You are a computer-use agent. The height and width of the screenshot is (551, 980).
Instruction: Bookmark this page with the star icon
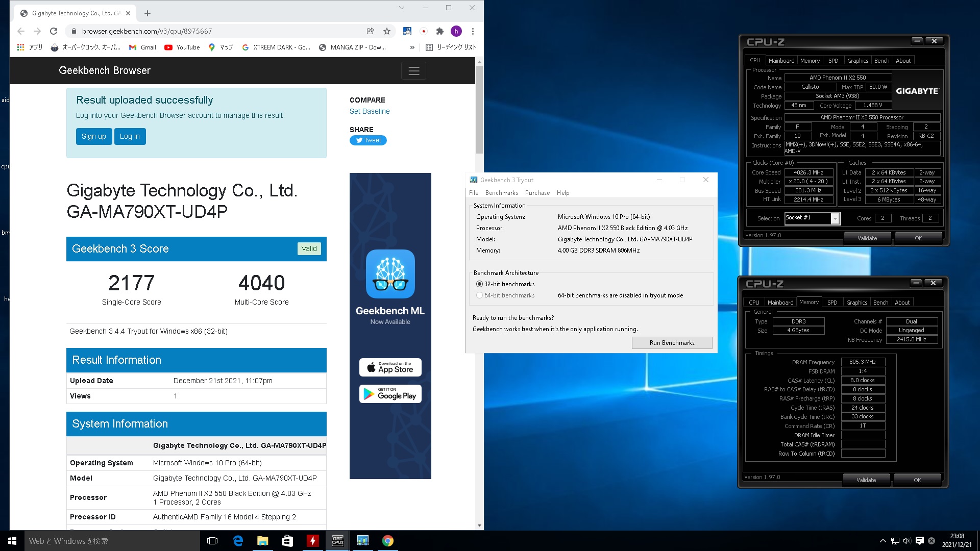point(387,31)
